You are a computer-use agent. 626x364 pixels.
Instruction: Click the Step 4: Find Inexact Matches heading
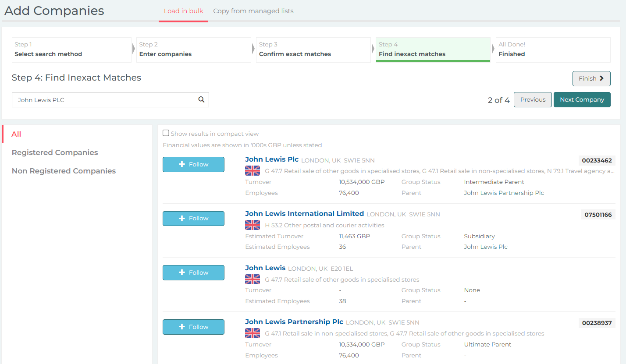click(x=76, y=78)
